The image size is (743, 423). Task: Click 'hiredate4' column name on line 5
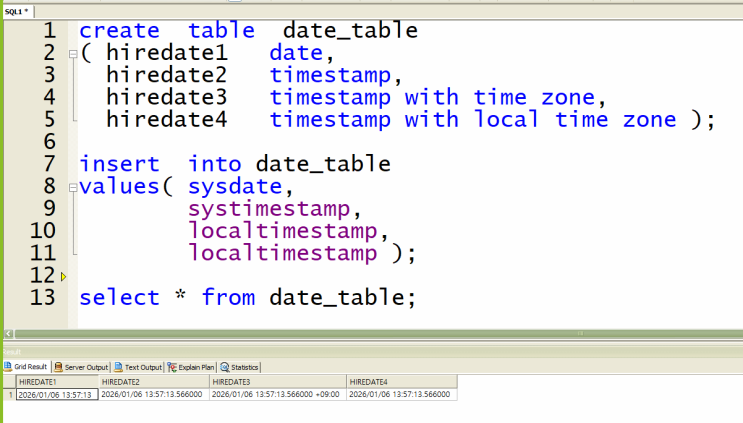tap(167, 120)
